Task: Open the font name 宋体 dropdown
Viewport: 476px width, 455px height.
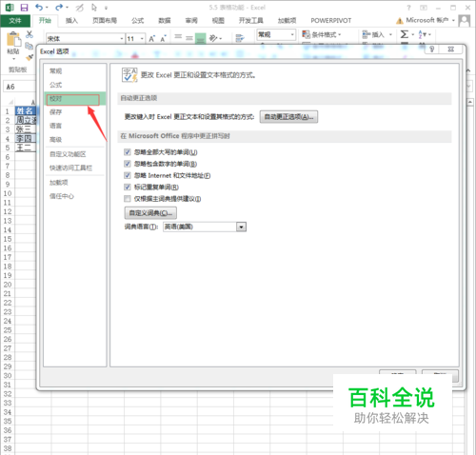Action: (122, 39)
